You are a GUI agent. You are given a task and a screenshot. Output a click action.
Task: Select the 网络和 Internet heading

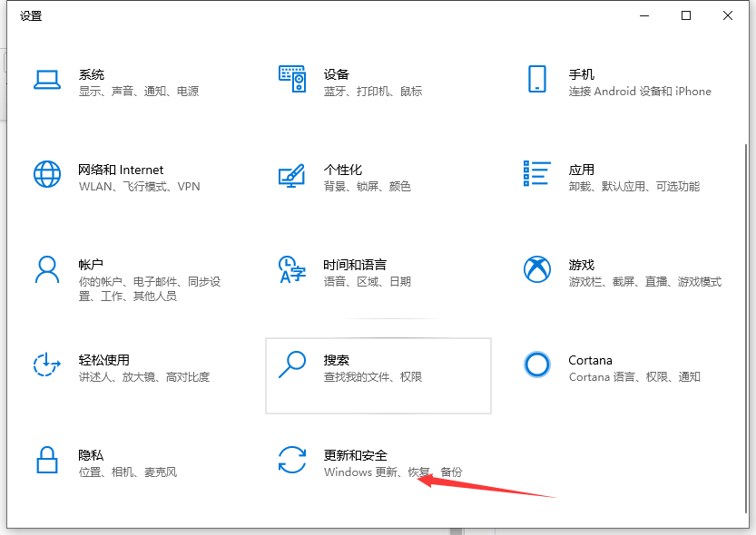click(x=121, y=170)
